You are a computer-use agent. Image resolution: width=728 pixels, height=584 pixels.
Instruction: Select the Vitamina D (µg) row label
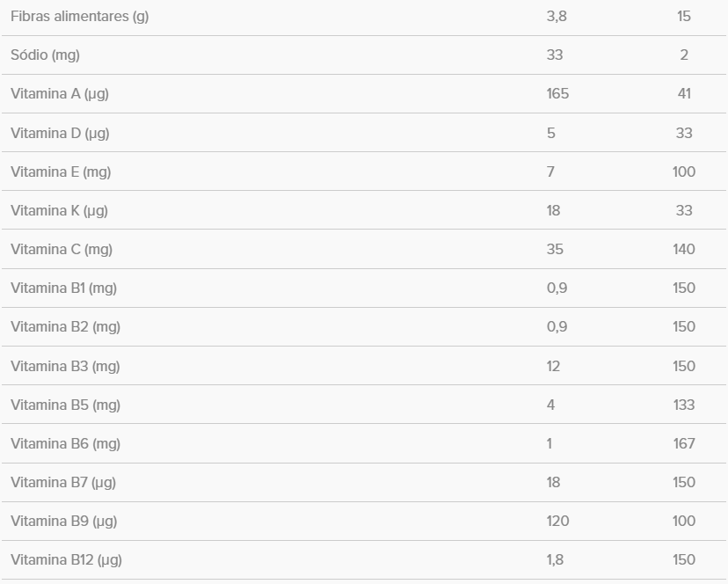pyautogui.click(x=60, y=133)
